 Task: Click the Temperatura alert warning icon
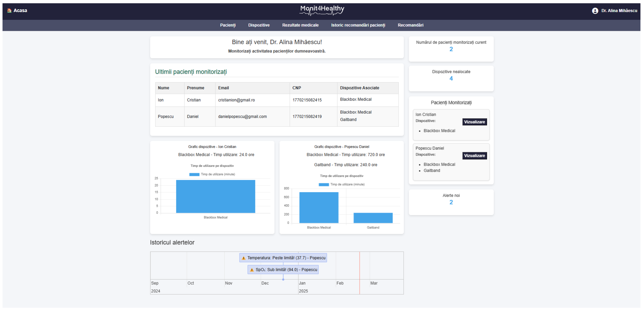243,258
